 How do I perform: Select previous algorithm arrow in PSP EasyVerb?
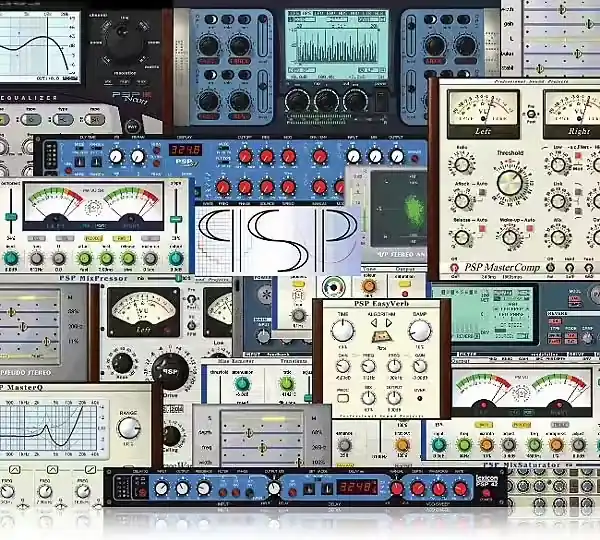374,323
